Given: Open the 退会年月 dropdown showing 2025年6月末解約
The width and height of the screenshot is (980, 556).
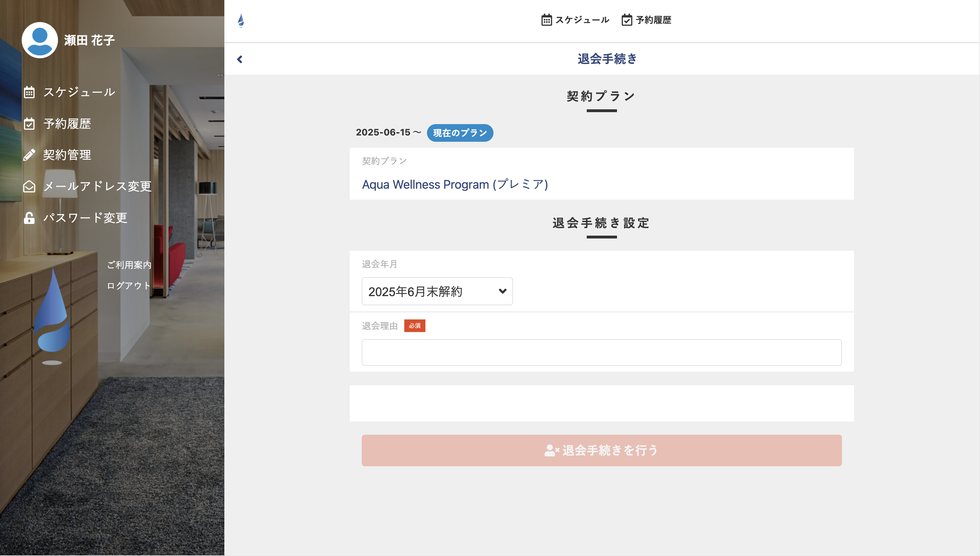Looking at the screenshot, I should click(437, 291).
